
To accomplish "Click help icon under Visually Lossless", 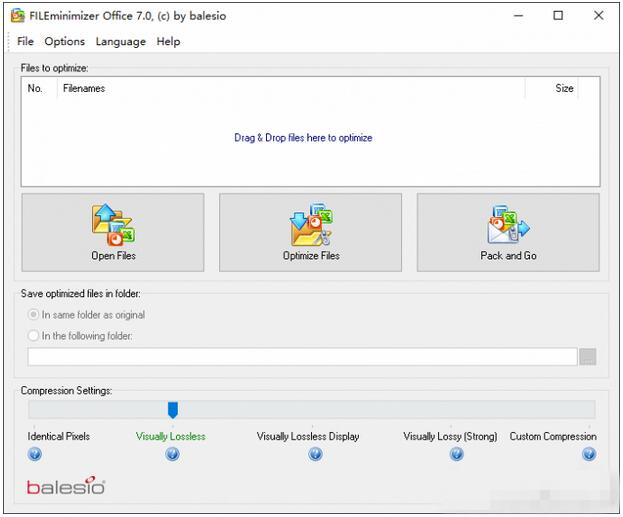I will pyautogui.click(x=172, y=454).
